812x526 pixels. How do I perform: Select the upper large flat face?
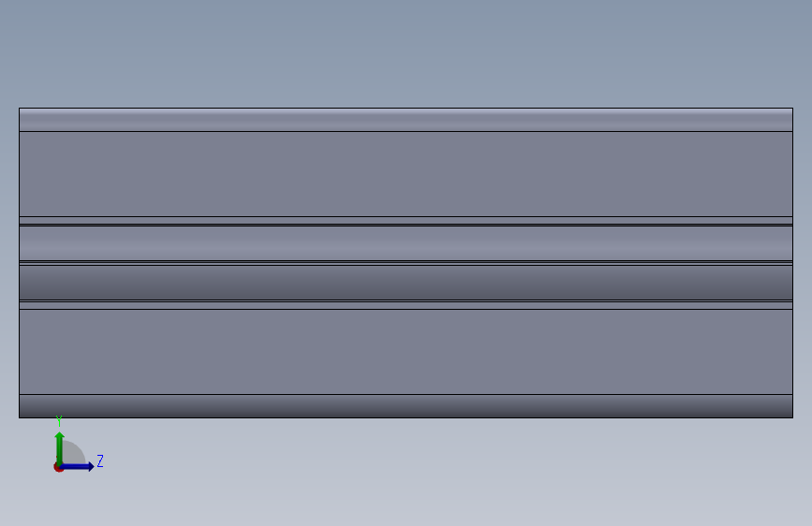tap(406, 174)
